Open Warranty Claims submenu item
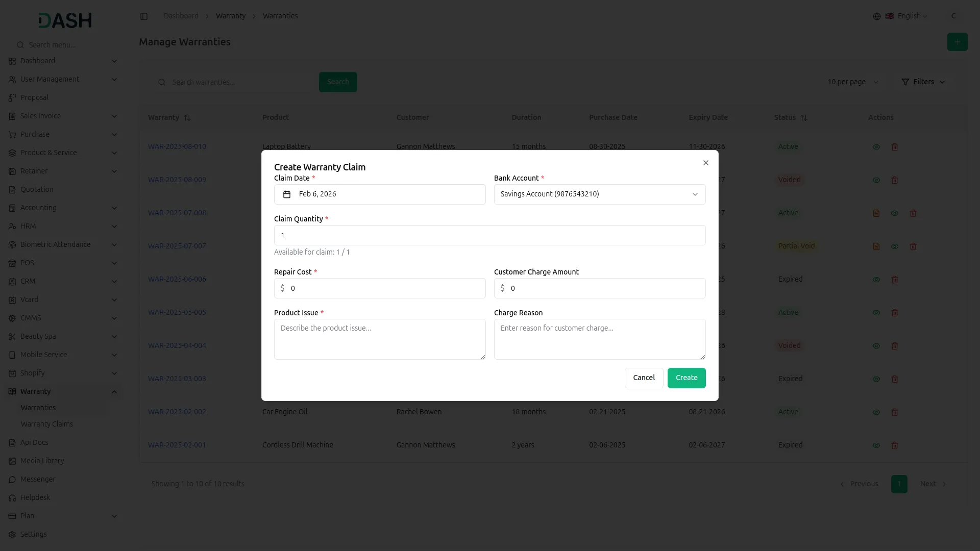The height and width of the screenshot is (551, 980). pyautogui.click(x=47, y=424)
